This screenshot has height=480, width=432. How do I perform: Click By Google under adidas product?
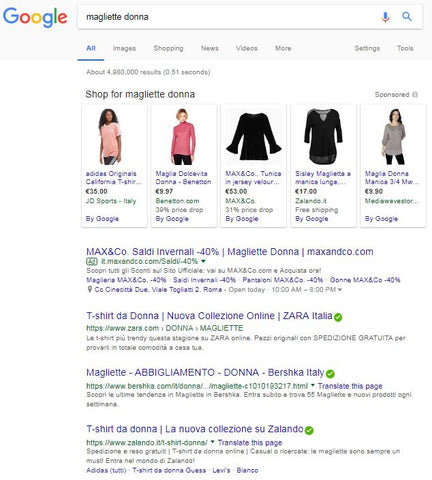[102, 219]
